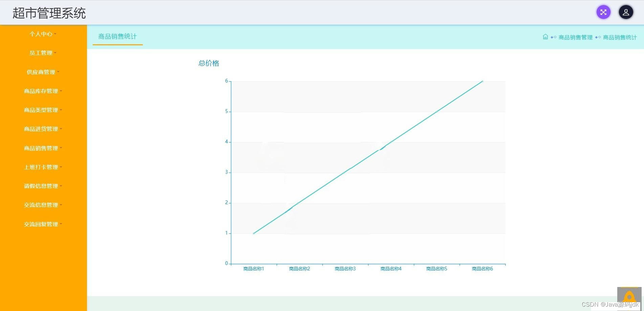Expand the 商品类型管理 sidebar menu
The height and width of the screenshot is (311, 644).
tap(43, 110)
